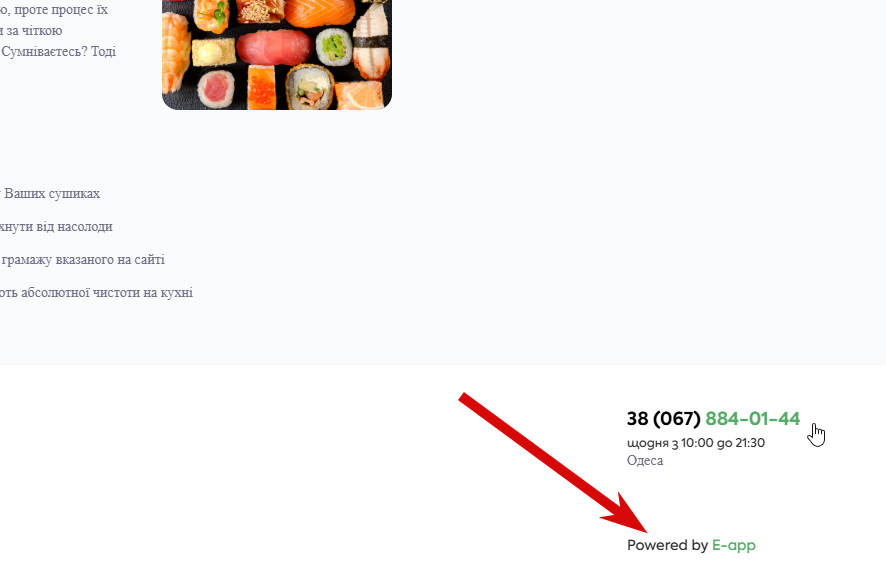Click the грамажу вказаного на сайті line

point(82,260)
